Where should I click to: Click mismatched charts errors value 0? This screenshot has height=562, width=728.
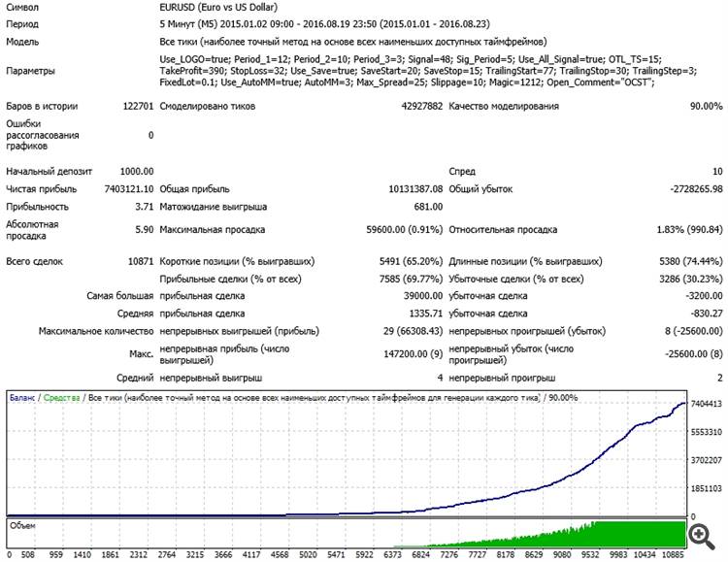click(150, 136)
